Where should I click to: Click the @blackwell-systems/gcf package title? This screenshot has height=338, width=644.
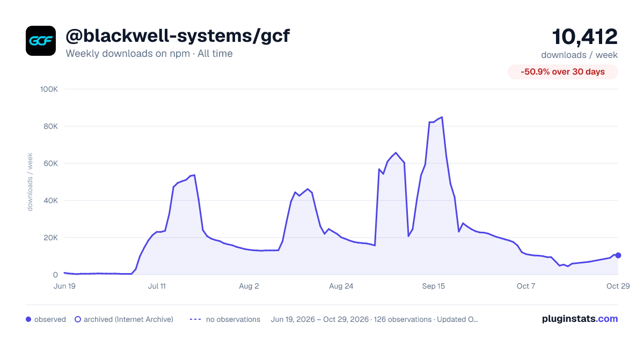point(178,36)
